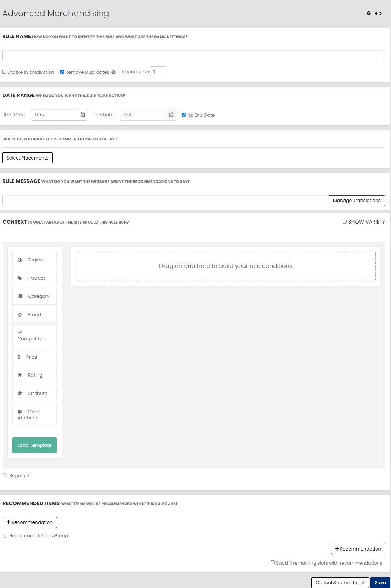Expand the Segment section
This screenshot has height=588, width=391.
5,475
